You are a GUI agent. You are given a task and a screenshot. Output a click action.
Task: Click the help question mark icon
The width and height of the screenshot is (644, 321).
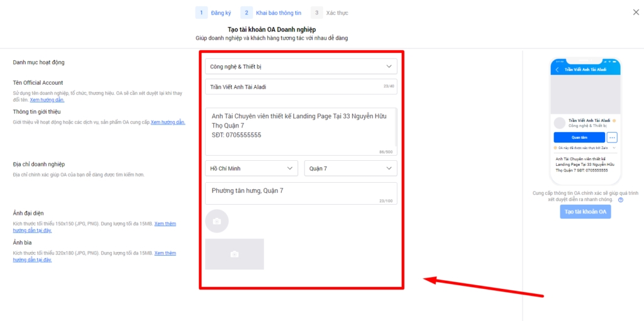pyautogui.click(x=620, y=200)
